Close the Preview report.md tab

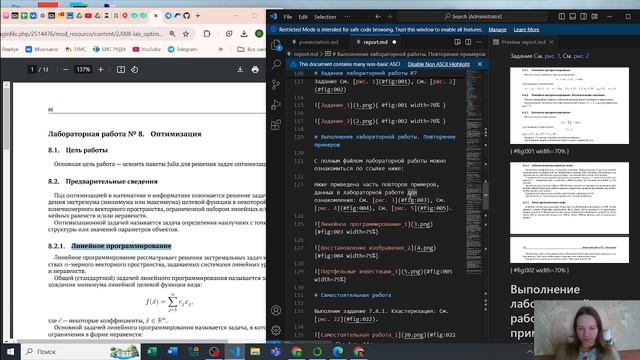[551, 42]
